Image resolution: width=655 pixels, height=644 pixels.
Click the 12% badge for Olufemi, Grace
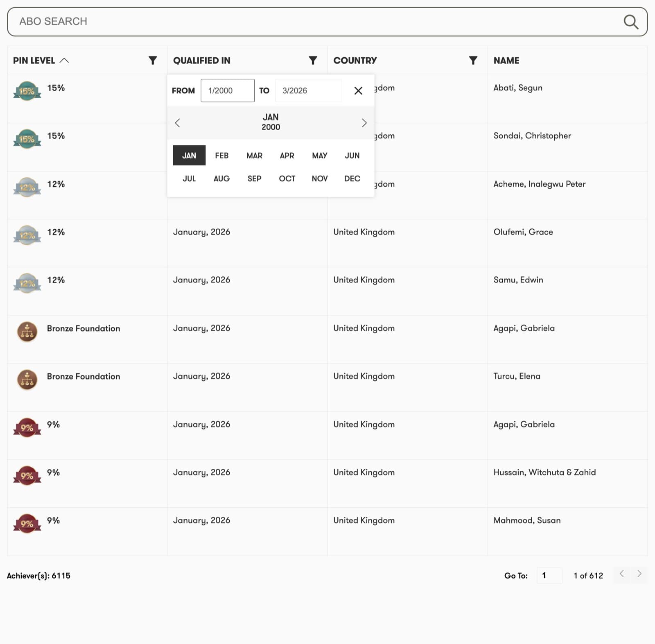27,235
